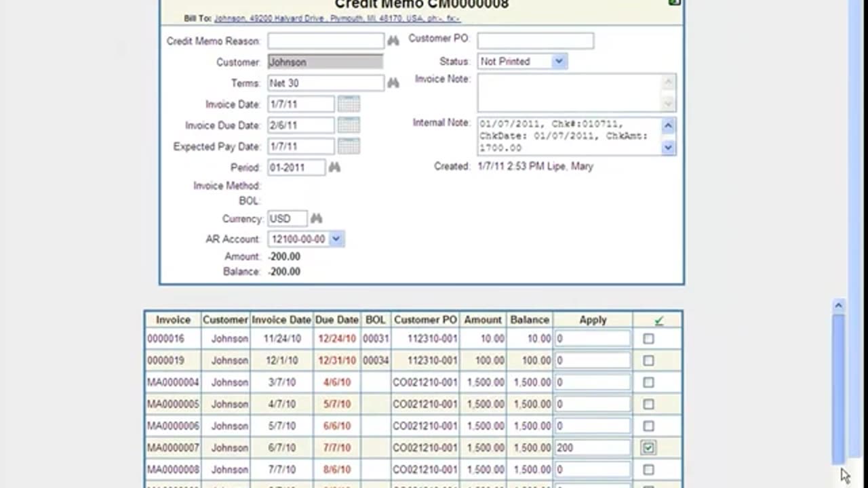Screen dimensions: 868x488
Task: Click green icon at memo header corner
Action: click(674, 3)
